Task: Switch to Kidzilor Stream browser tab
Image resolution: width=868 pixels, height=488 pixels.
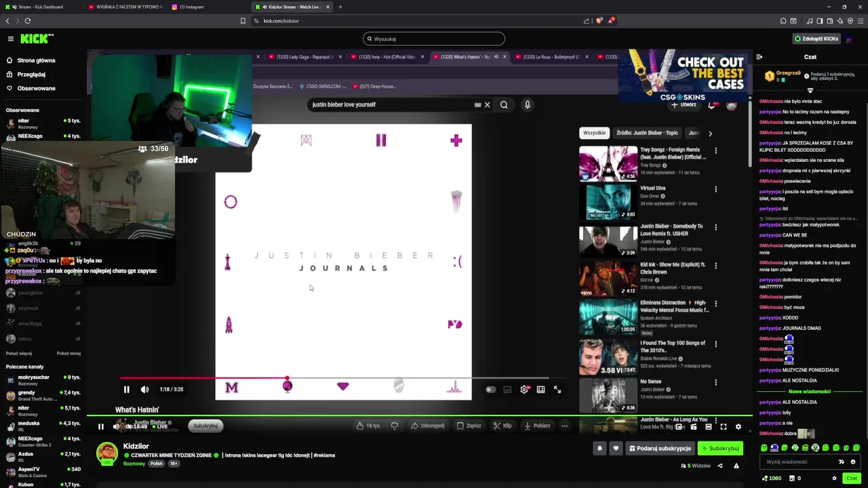Action: pos(292,7)
